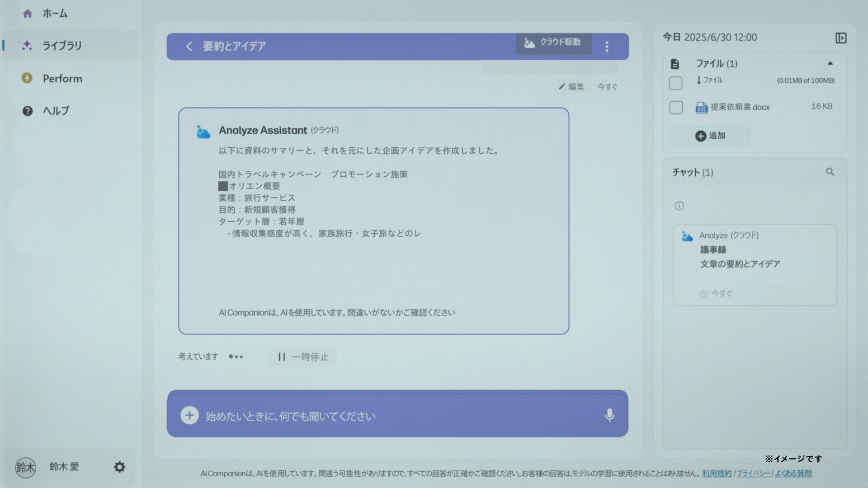Click the 提案依頼書.docx file icon

(702, 108)
